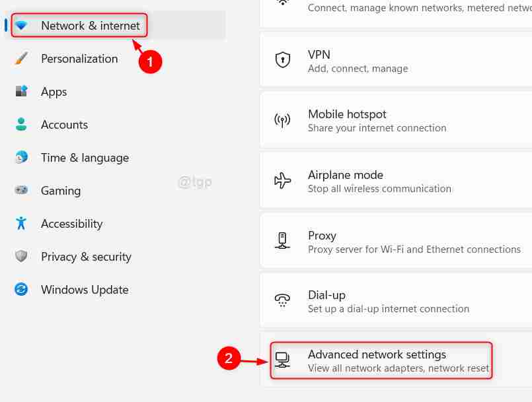This screenshot has height=402, width=532.
Task: Click the Advanced network settings adapter icon
Action: tap(283, 360)
